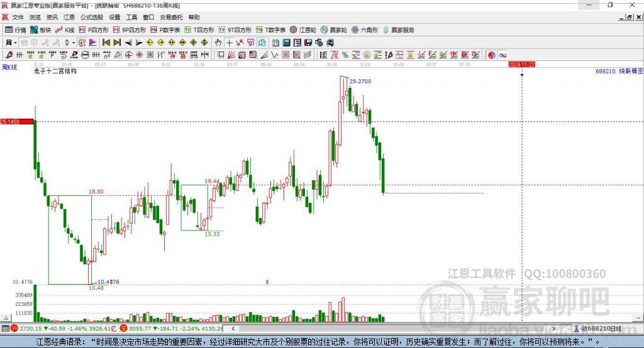Screen dimensions: 644x348
Task: Jump to last bar button
Action: pos(117,42)
